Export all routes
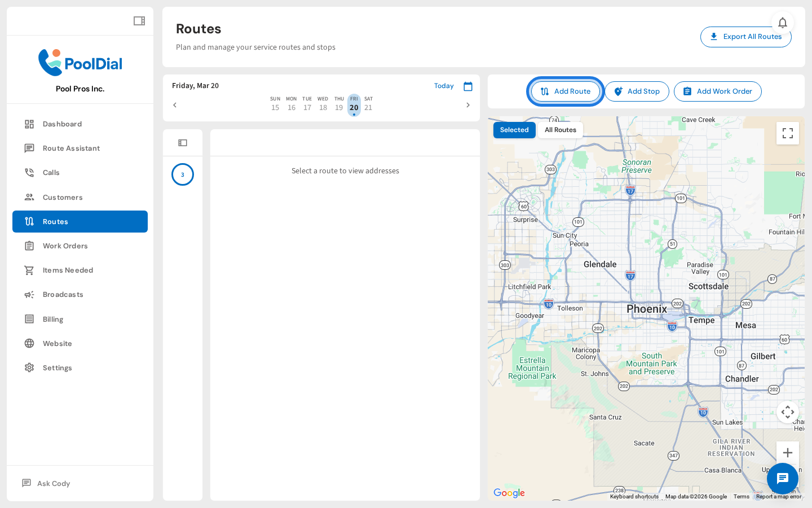The image size is (812, 508). [745, 37]
